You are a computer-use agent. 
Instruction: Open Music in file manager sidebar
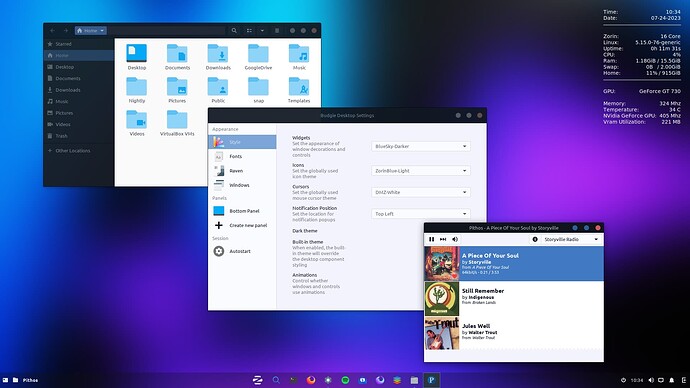(x=79, y=101)
